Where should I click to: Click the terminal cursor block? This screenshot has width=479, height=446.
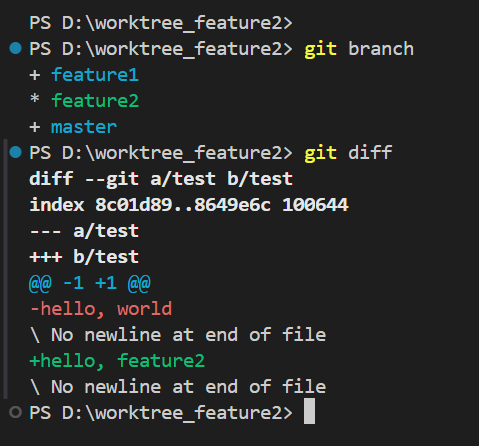pos(309,411)
